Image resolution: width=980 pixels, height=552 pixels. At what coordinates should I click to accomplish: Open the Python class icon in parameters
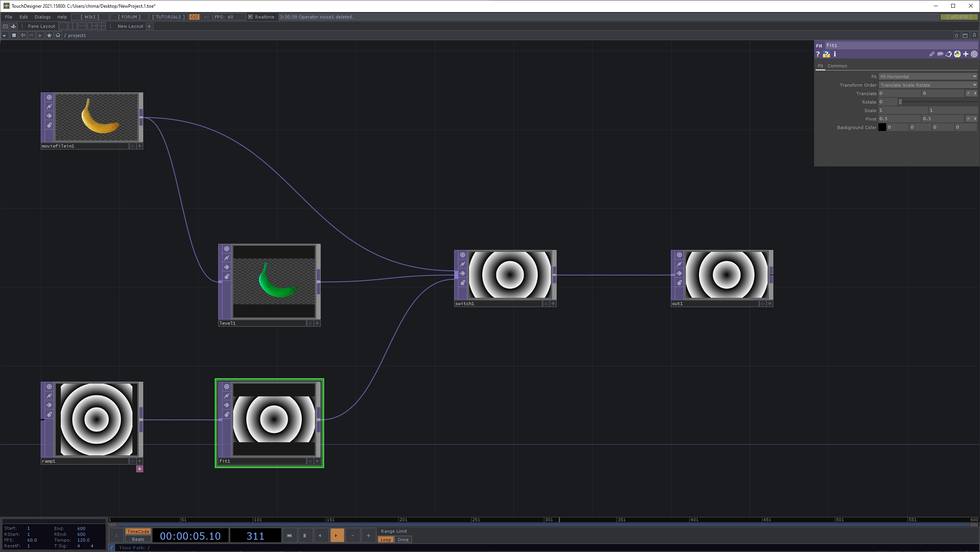pyautogui.click(x=957, y=54)
